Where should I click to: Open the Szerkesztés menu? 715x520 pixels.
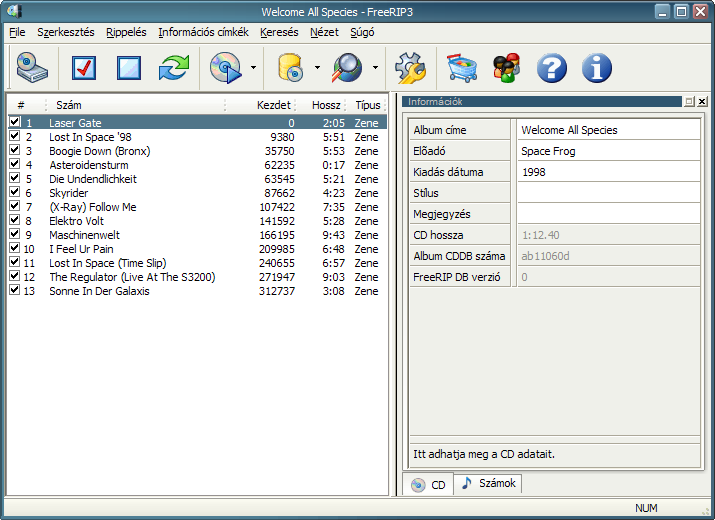[66, 32]
